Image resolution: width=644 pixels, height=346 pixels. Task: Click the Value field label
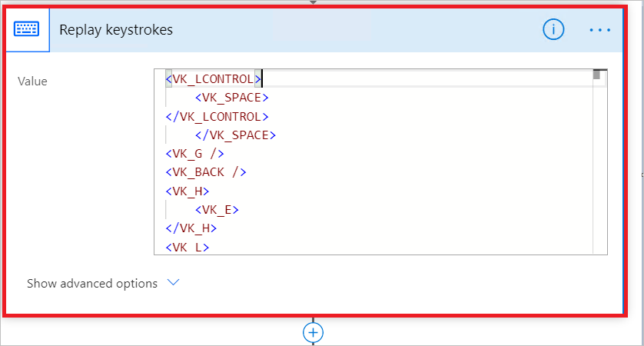coord(32,82)
